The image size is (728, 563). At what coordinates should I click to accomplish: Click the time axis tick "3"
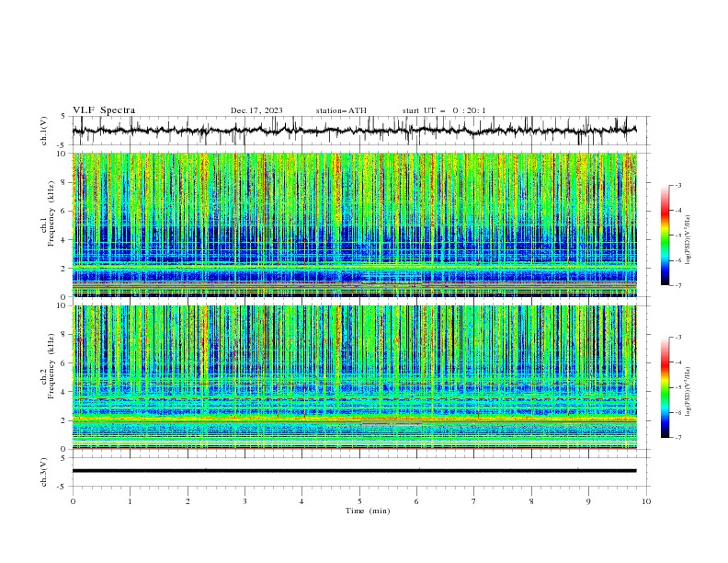[x=245, y=501]
